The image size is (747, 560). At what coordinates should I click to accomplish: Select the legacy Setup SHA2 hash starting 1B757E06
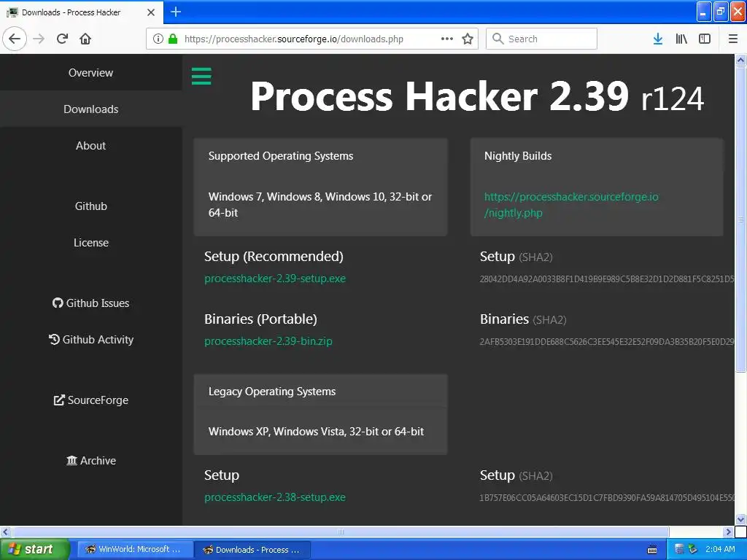point(607,497)
